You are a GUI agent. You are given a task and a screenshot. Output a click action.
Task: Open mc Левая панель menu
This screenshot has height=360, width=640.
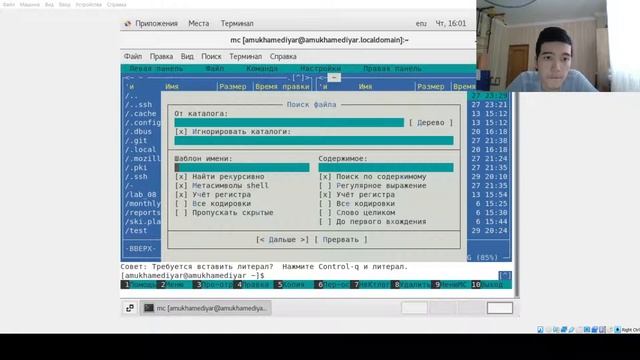pos(156,69)
